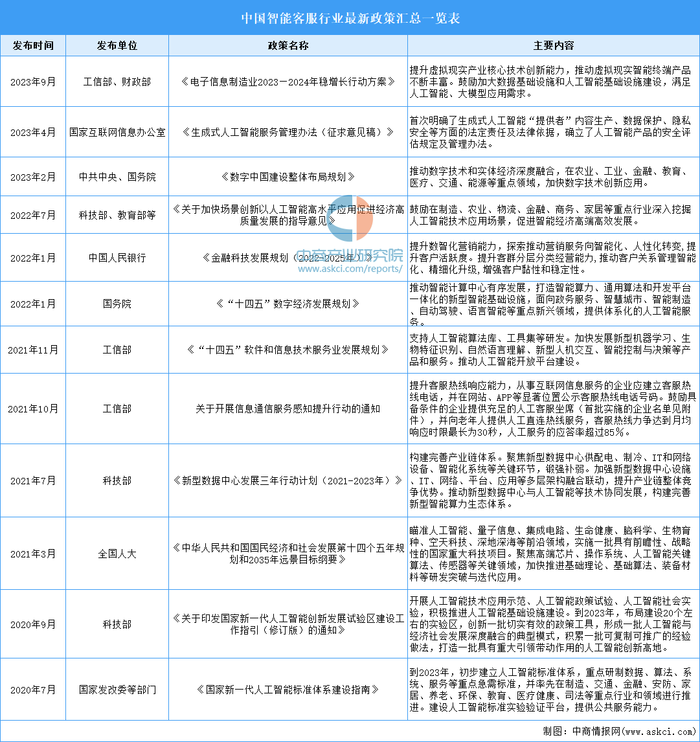Click the content starting 提升数智化营销能力

(x=553, y=258)
